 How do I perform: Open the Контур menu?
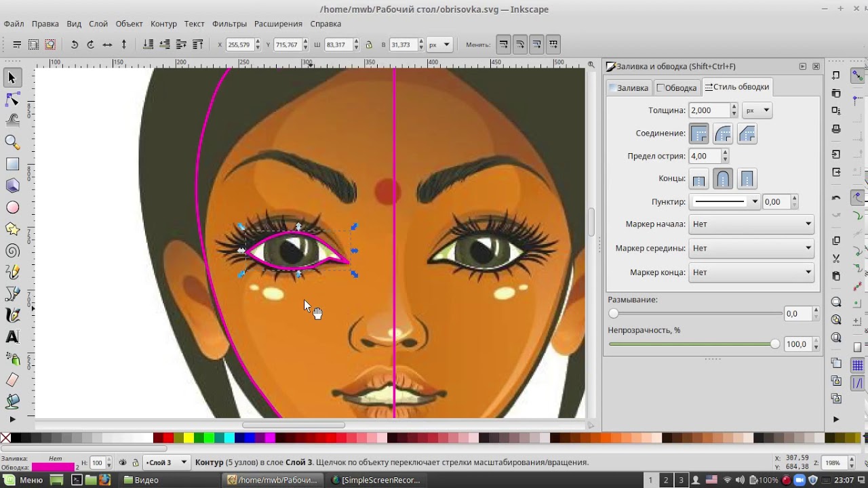(163, 24)
